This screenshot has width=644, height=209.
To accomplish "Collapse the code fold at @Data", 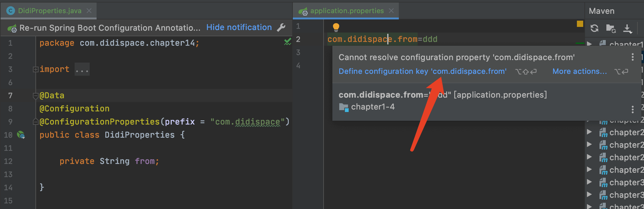I will point(35,96).
